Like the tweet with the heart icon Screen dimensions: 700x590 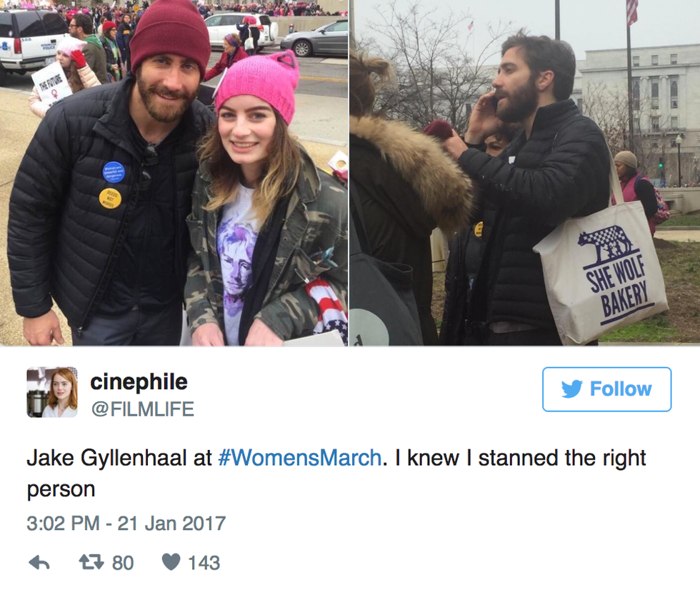click(x=171, y=562)
